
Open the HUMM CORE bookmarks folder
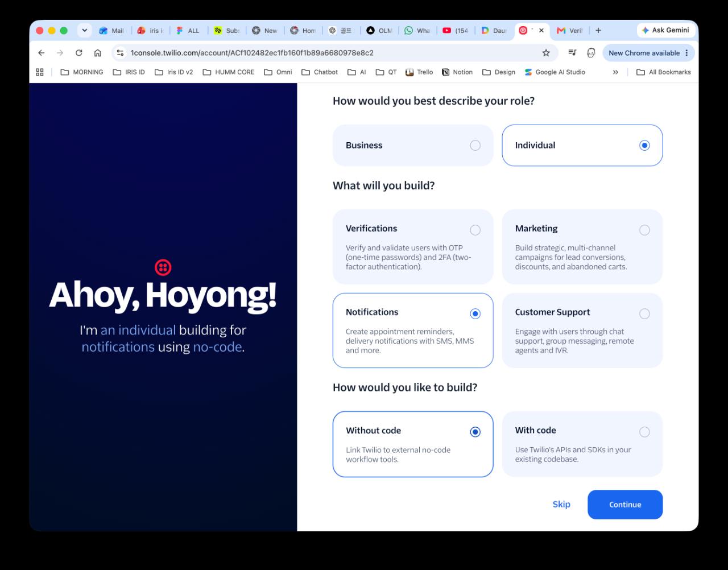[229, 72]
